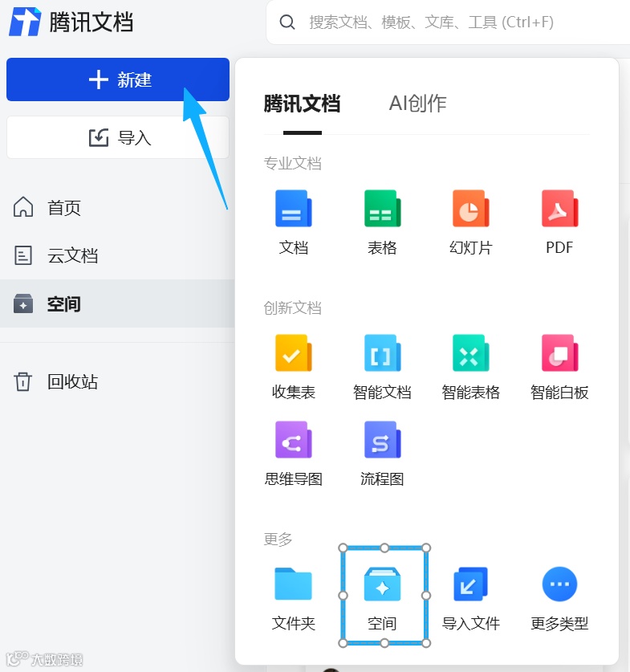Create a new 文件夹 folder

coord(294,599)
